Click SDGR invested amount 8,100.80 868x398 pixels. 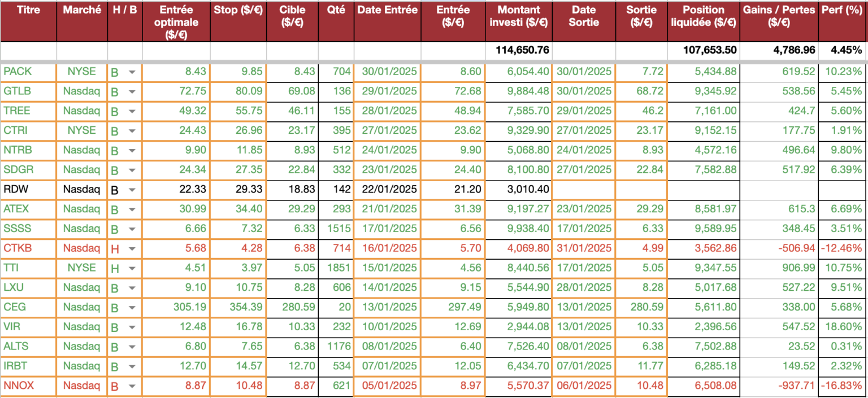pos(519,169)
